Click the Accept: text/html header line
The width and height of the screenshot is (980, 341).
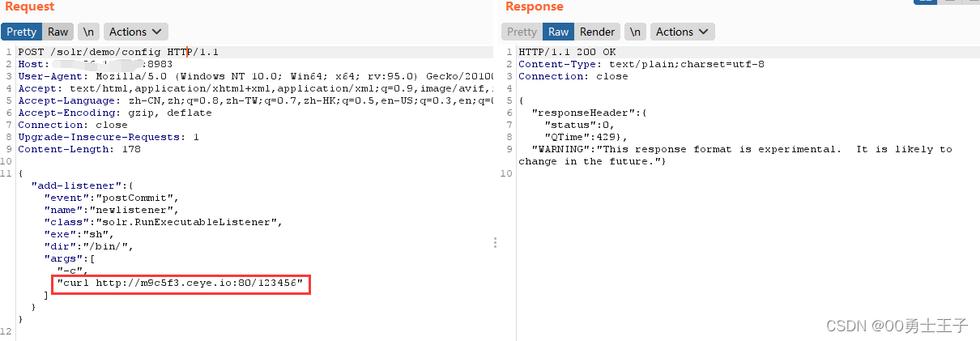(255, 88)
